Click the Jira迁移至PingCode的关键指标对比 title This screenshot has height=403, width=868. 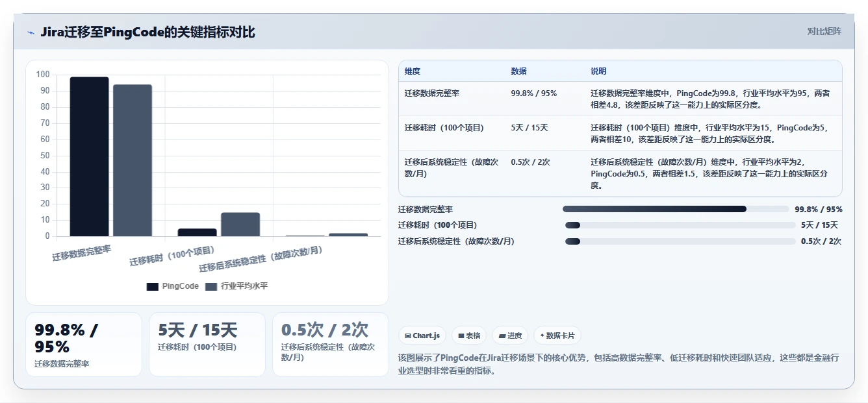147,32
